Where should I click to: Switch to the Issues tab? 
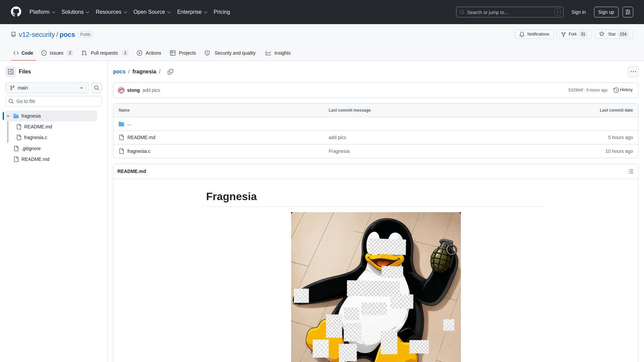57,53
